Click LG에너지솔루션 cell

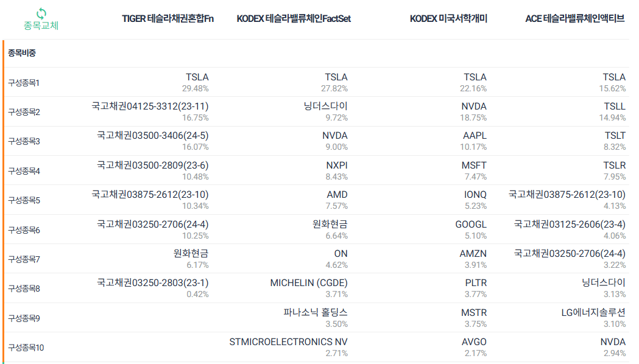[593, 318]
